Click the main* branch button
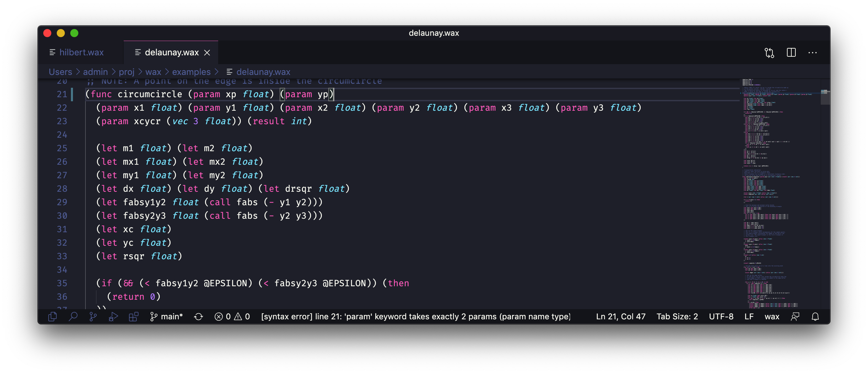868x374 pixels. (x=167, y=317)
